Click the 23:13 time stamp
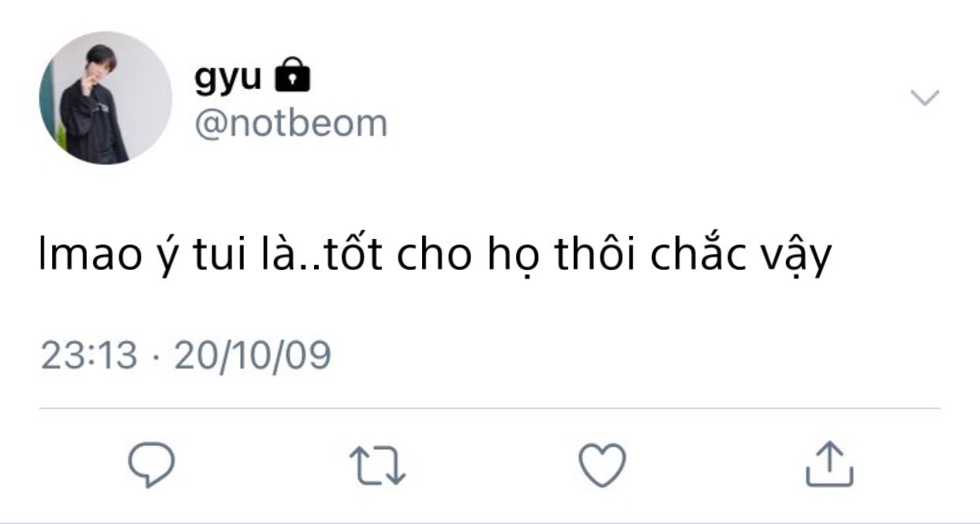980x524 pixels. click(88, 356)
